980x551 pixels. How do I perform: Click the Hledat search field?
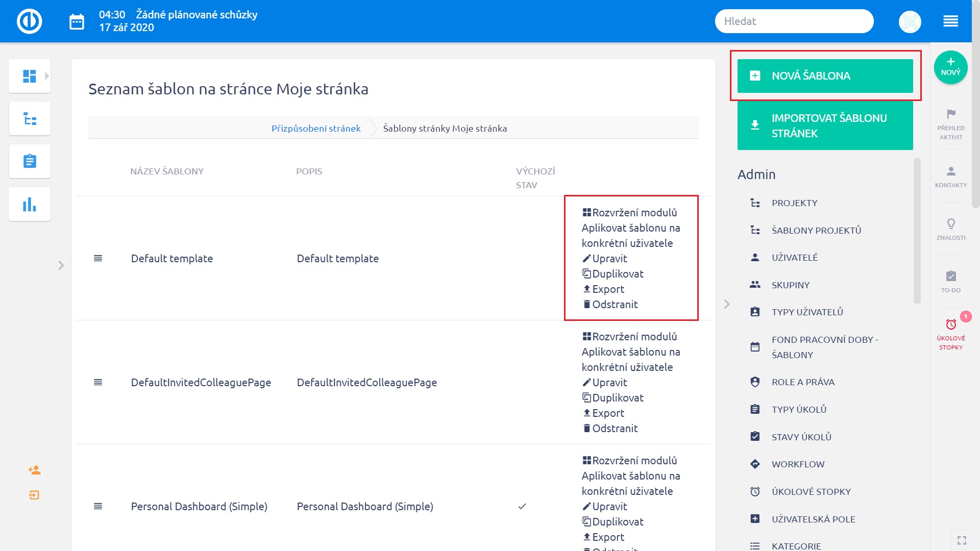[x=793, y=21]
